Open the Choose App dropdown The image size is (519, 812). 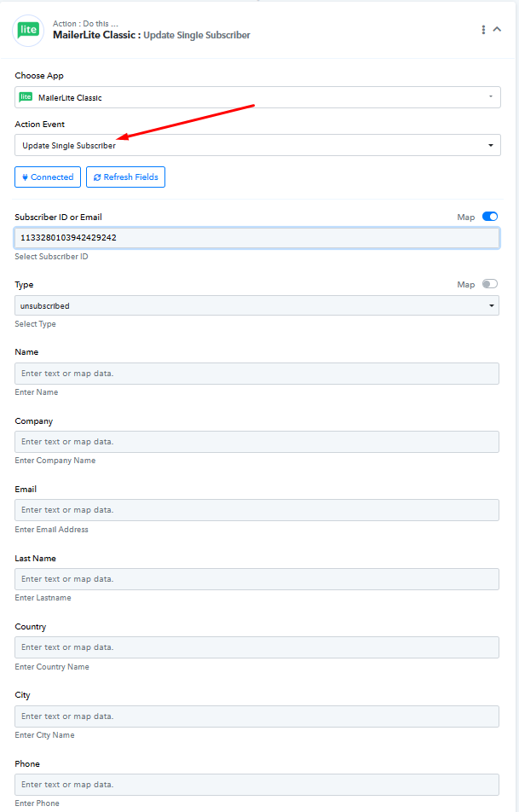tap(257, 97)
